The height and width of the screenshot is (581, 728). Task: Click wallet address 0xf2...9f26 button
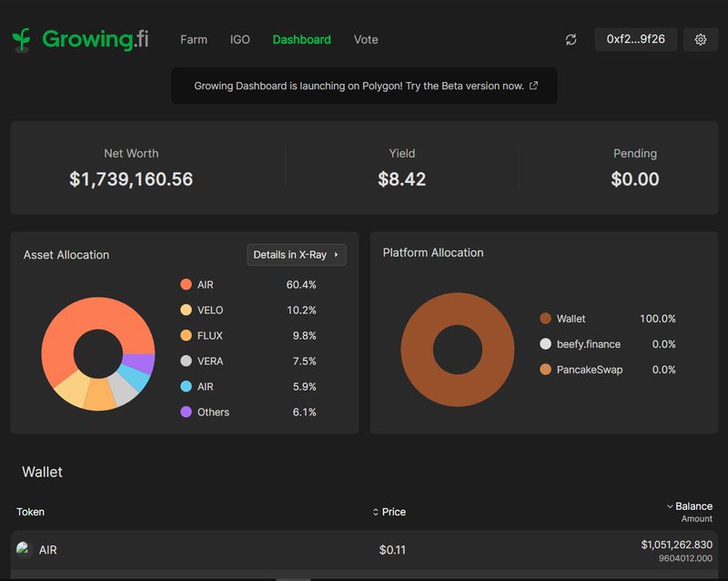635,40
